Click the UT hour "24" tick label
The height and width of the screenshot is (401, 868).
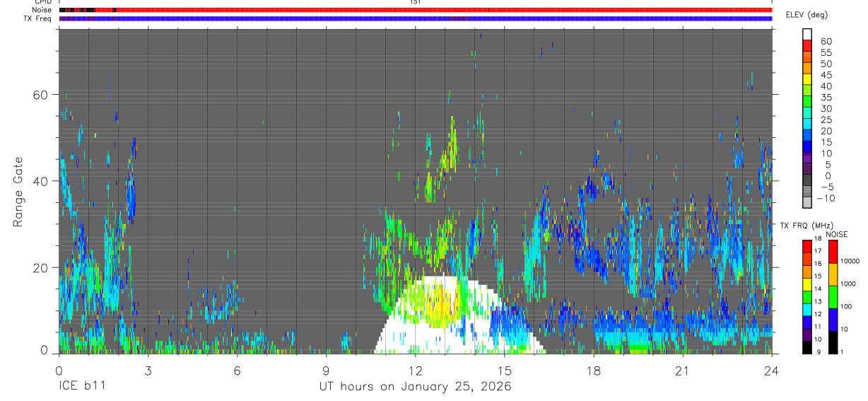tap(772, 371)
